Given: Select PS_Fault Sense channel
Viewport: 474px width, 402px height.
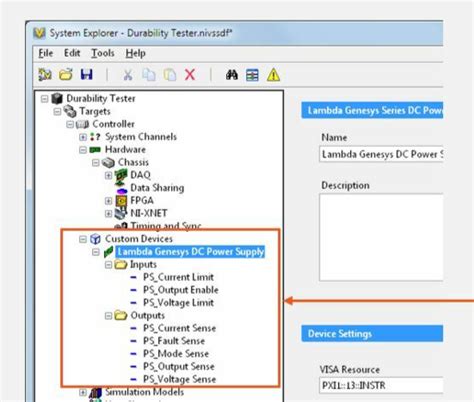Looking at the screenshot, I should click(174, 341).
